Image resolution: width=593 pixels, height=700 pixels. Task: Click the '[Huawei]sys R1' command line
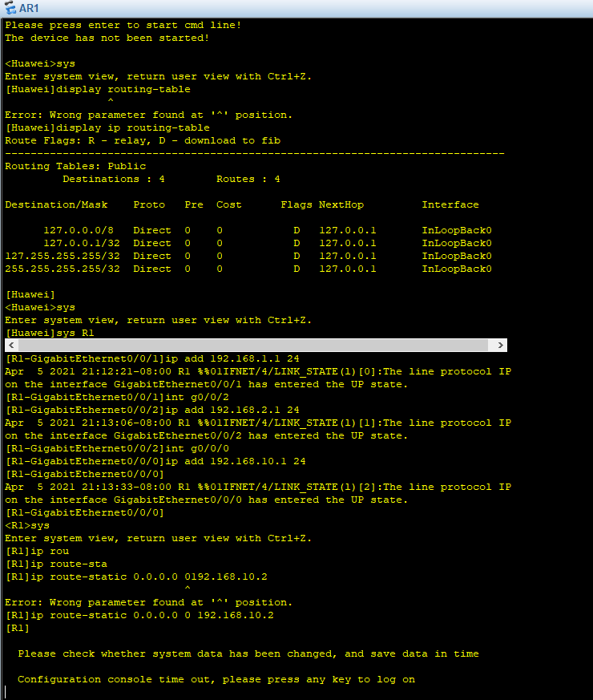click(x=50, y=333)
